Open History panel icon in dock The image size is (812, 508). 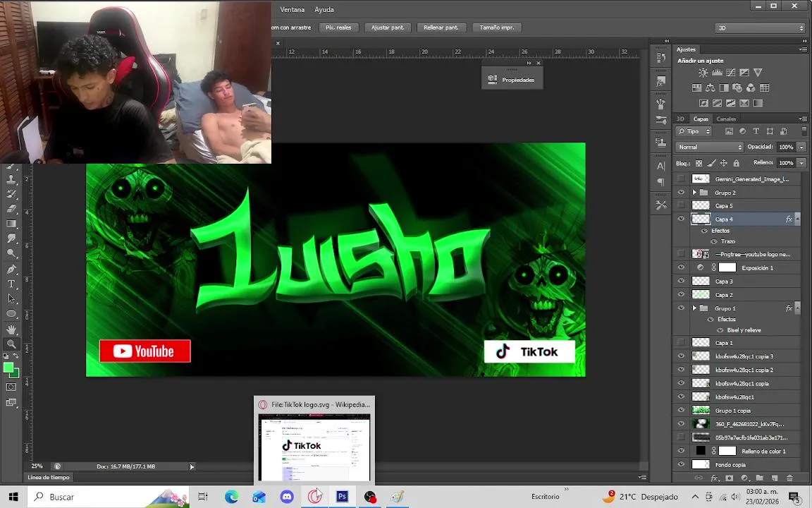tap(661, 58)
